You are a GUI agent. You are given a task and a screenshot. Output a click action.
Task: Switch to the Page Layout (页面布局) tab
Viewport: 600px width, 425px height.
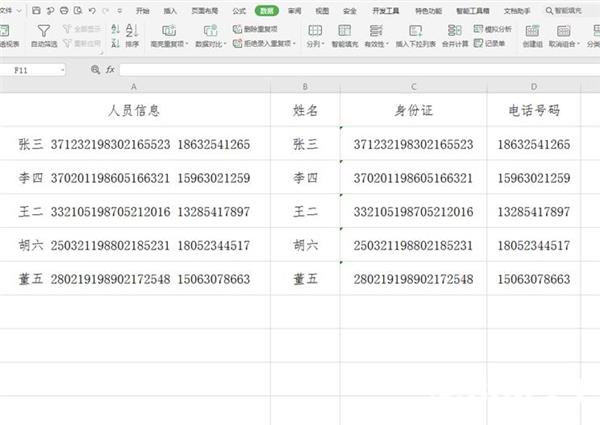pos(205,11)
